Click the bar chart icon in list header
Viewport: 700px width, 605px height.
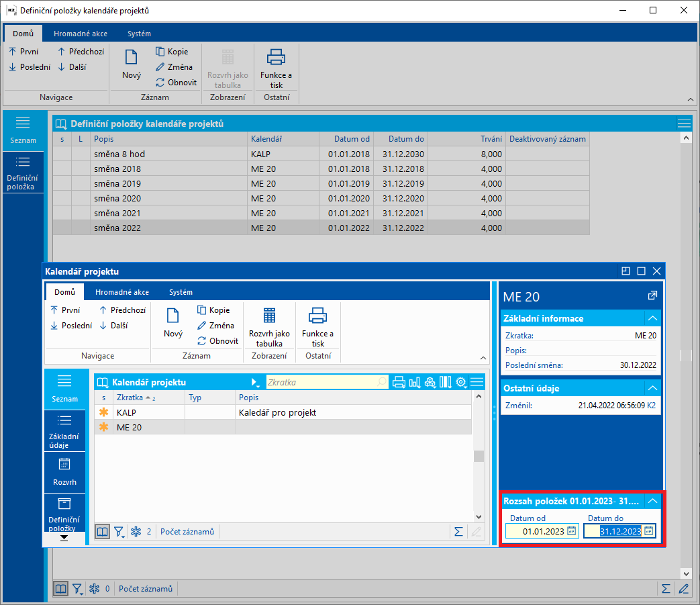tap(414, 382)
